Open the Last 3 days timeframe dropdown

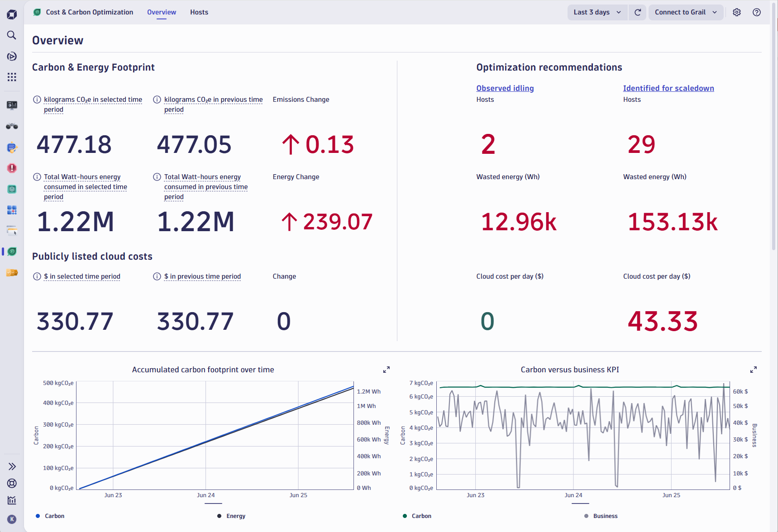(x=597, y=12)
